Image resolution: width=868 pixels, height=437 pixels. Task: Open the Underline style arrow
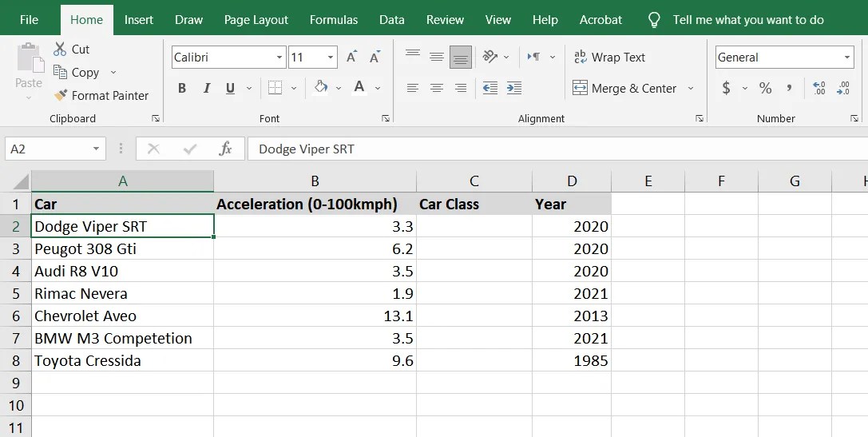[x=249, y=88]
